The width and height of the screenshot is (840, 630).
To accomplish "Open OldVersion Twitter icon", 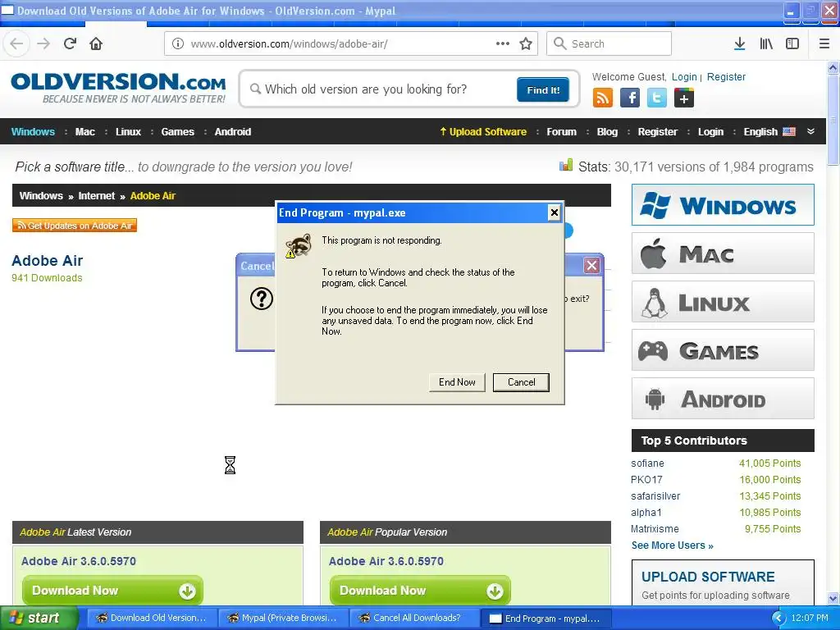I will 657,98.
